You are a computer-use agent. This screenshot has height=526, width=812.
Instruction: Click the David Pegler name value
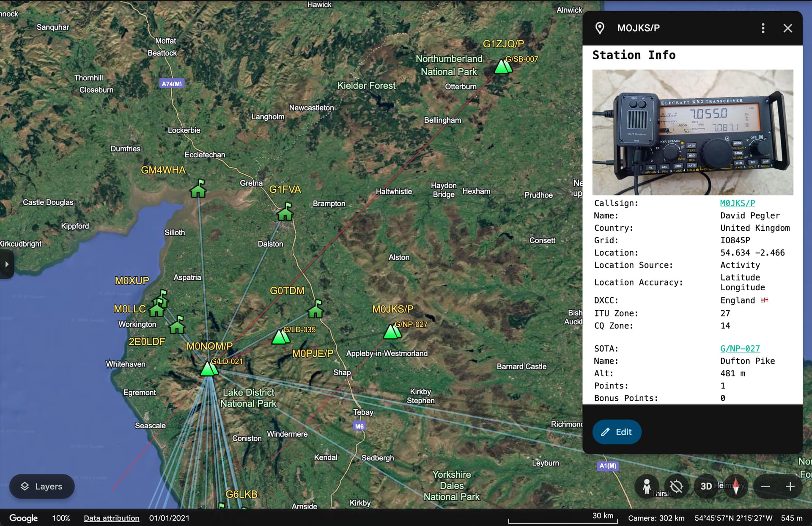(x=750, y=215)
